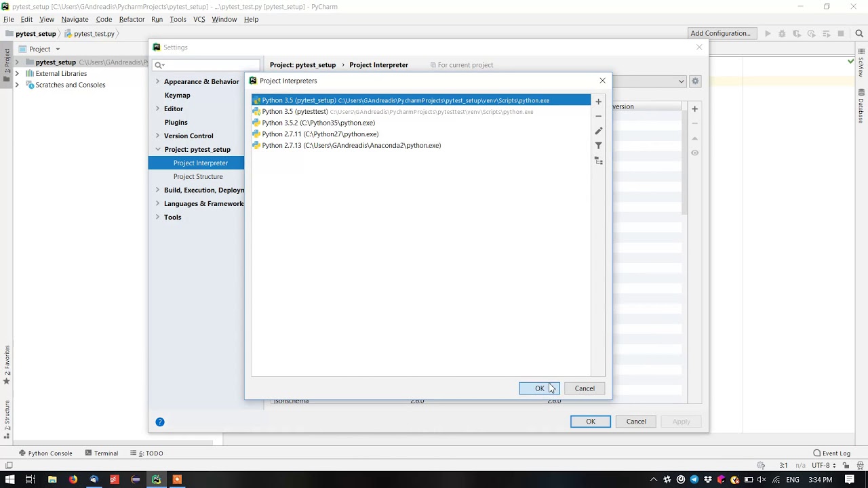Install package with plus icon in Settings
Image resolution: width=868 pixels, height=488 pixels.
click(694, 108)
